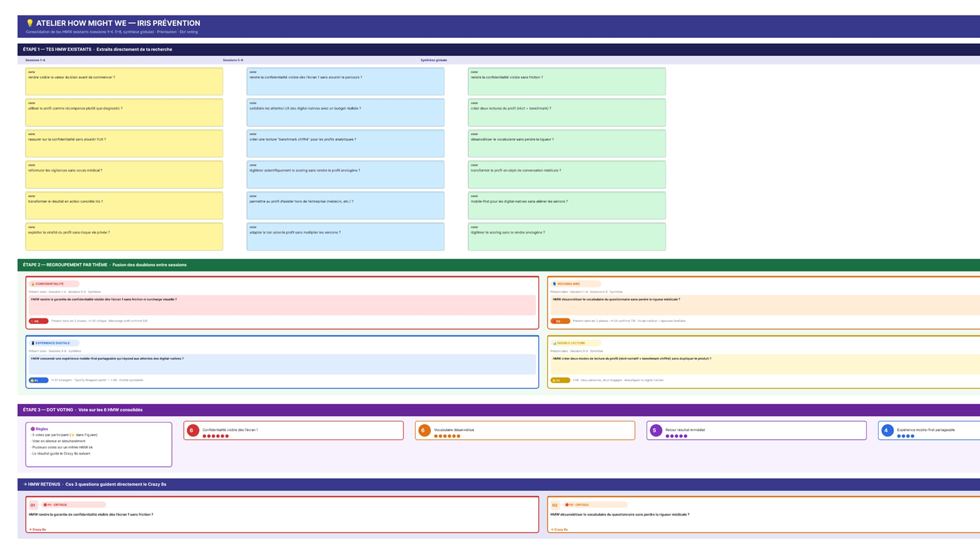Viewport: 980px width, 551px height.
Task: Click the 01 number badge in retained HMW
Action: coord(33,505)
